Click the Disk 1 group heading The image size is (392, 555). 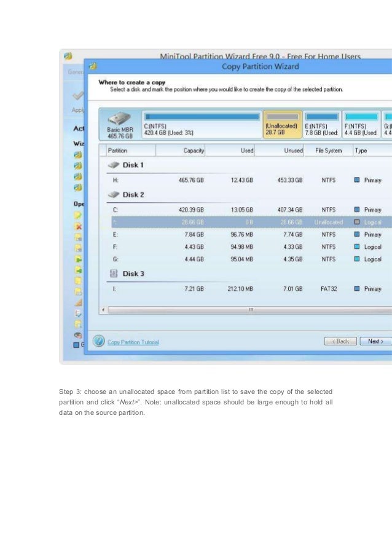[x=133, y=165]
